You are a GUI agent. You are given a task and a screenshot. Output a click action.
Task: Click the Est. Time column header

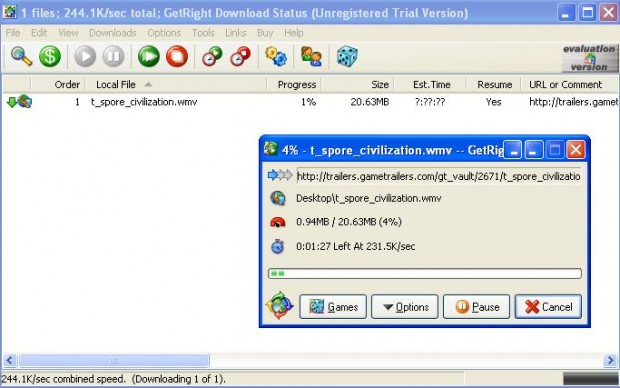pos(430,84)
